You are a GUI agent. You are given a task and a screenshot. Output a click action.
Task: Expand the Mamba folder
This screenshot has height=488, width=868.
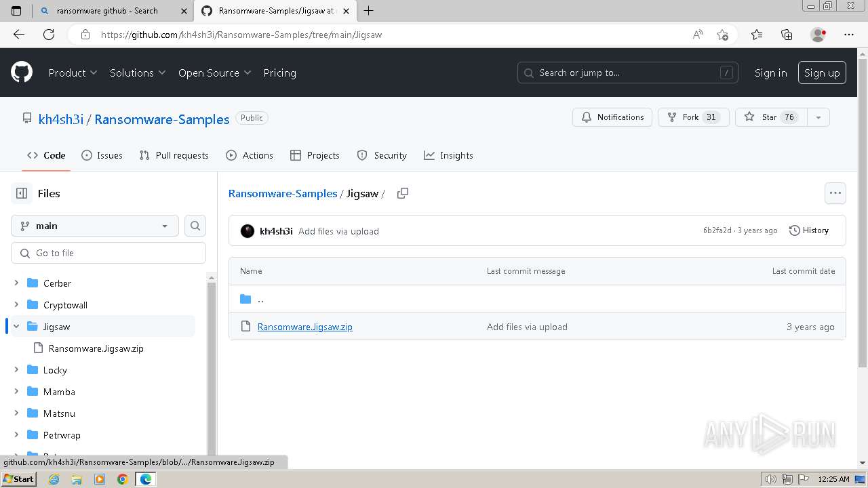(x=16, y=392)
